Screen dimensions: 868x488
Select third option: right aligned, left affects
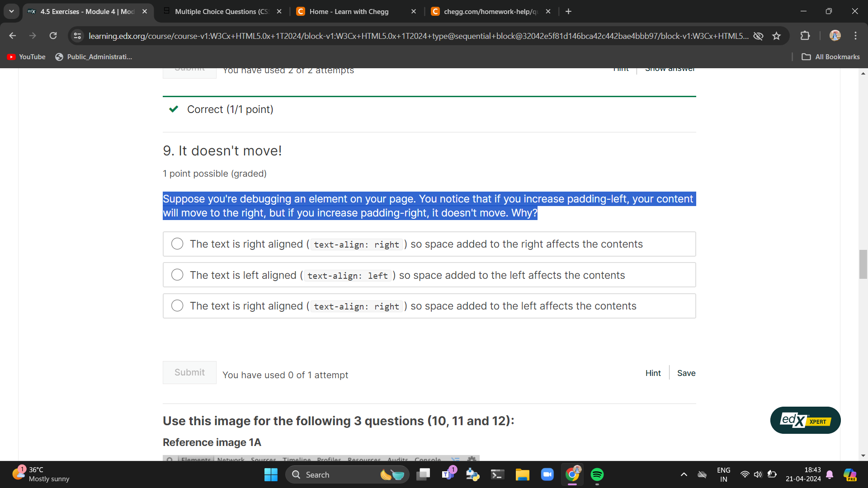(177, 306)
